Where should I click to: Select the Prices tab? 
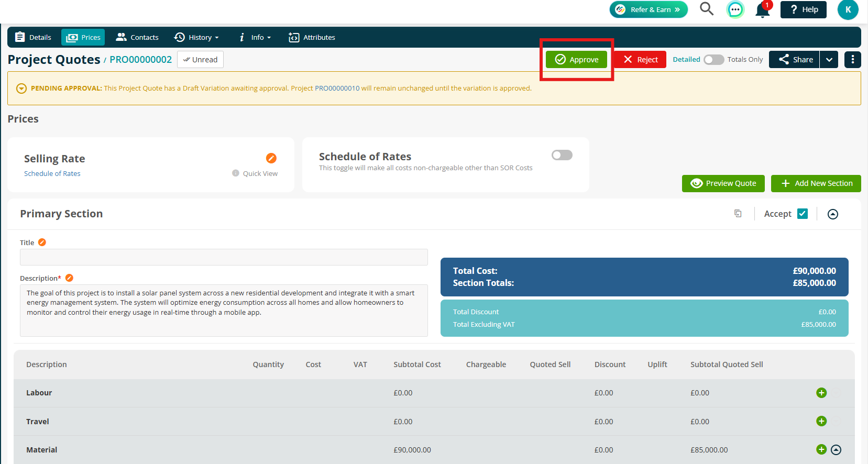pyautogui.click(x=83, y=37)
